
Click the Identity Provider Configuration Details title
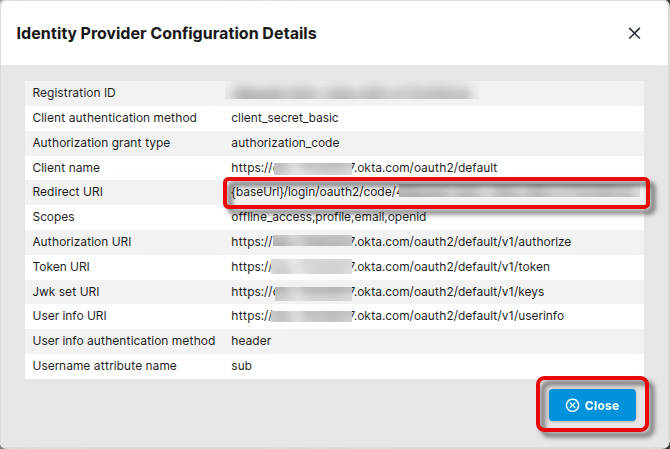(x=167, y=34)
